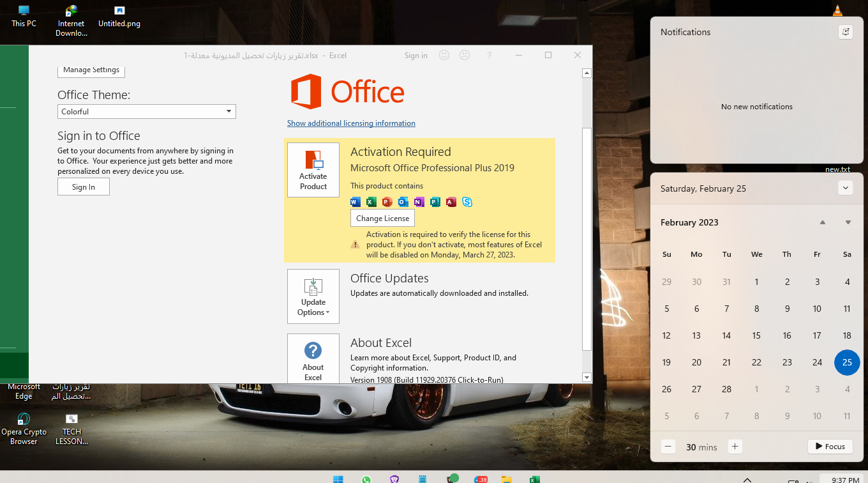Go to previous month with up arrow
Viewport: 868px width, 483px height.
823,222
